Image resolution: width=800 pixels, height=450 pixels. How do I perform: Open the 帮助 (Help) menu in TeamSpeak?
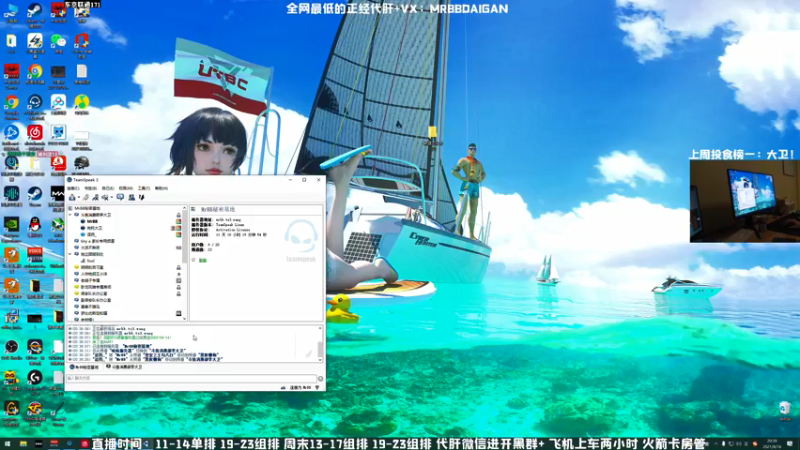[161, 188]
